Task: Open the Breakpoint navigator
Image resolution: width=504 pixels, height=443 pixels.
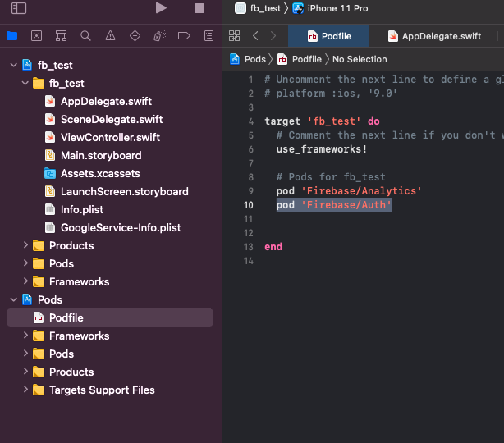Action: coord(184,35)
